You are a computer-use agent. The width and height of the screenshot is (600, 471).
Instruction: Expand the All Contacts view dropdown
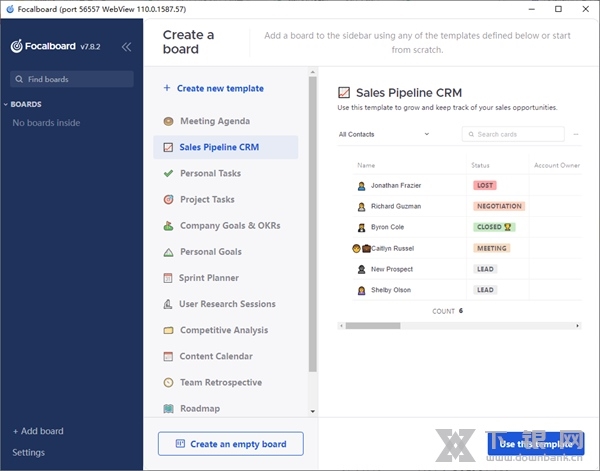[x=384, y=134]
